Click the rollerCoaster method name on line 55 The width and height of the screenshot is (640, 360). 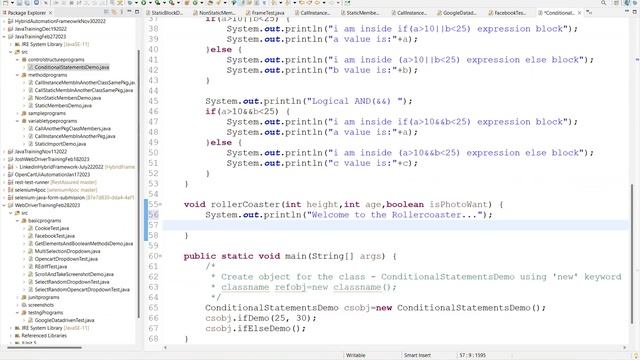(x=246, y=204)
